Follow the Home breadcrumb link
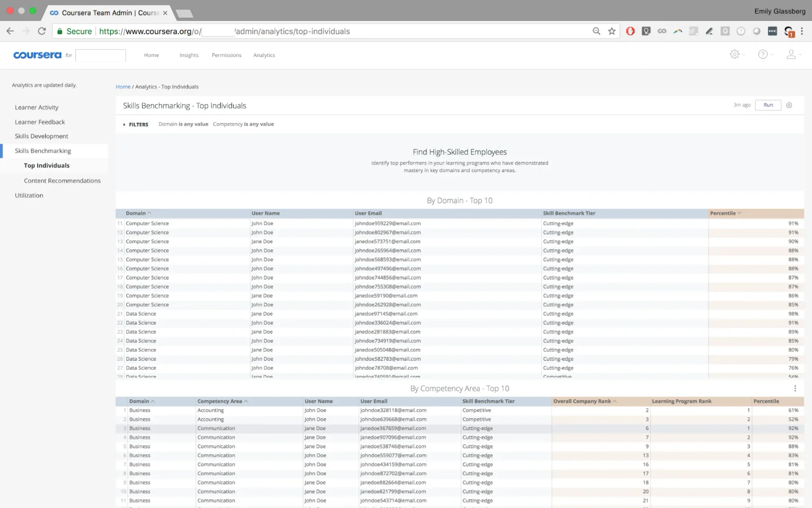812x508 pixels. coord(123,87)
